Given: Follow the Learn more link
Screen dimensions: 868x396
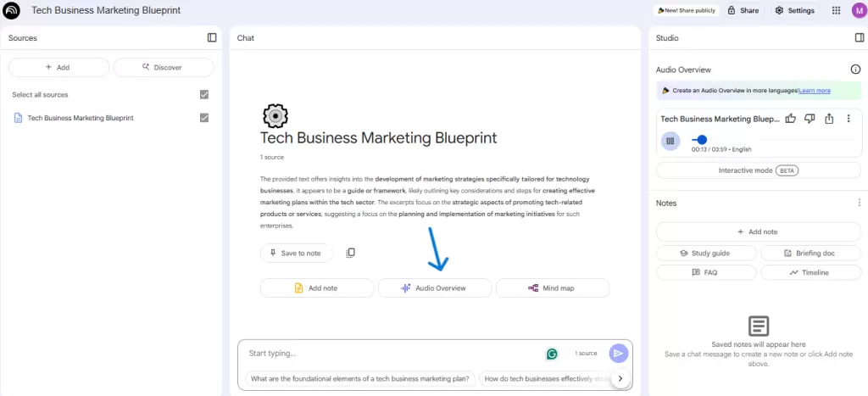Looking at the screenshot, I should (x=815, y=90).
